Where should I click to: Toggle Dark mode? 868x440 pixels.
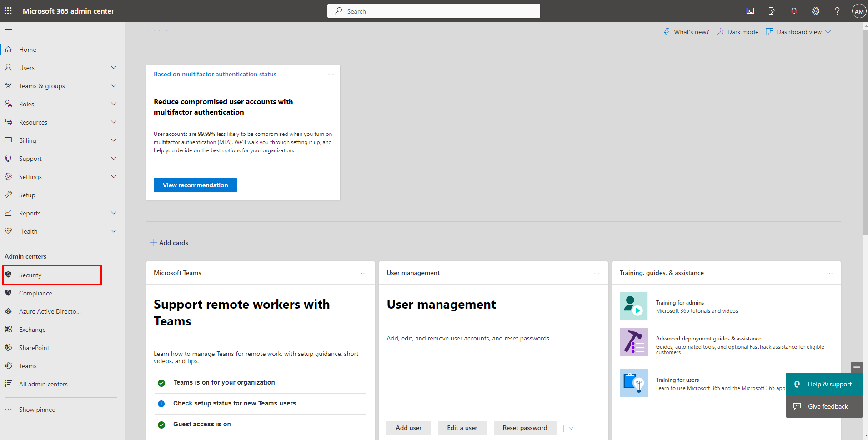click(x=738, y=32)
